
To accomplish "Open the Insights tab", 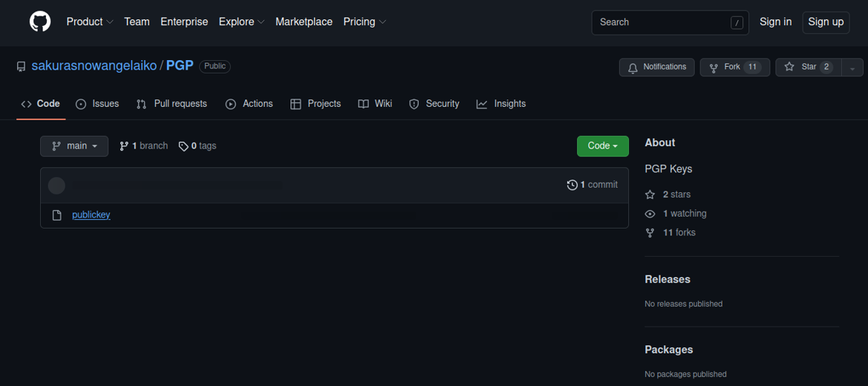I will (x=501, y=104).
